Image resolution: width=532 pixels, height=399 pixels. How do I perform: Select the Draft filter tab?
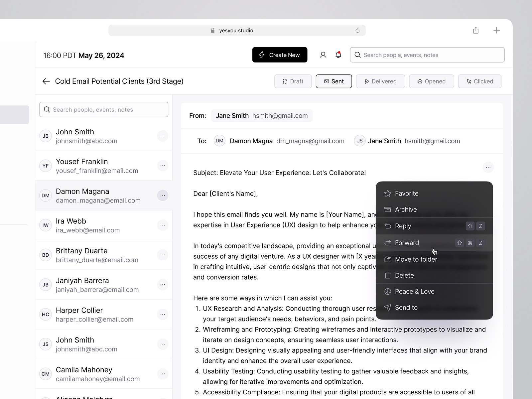click(293, 81)
